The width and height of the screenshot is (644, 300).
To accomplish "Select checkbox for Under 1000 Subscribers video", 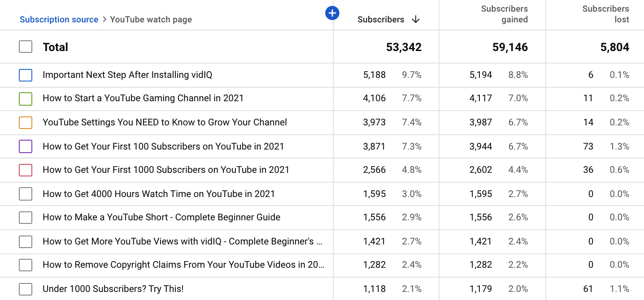I will coord(26,289).
